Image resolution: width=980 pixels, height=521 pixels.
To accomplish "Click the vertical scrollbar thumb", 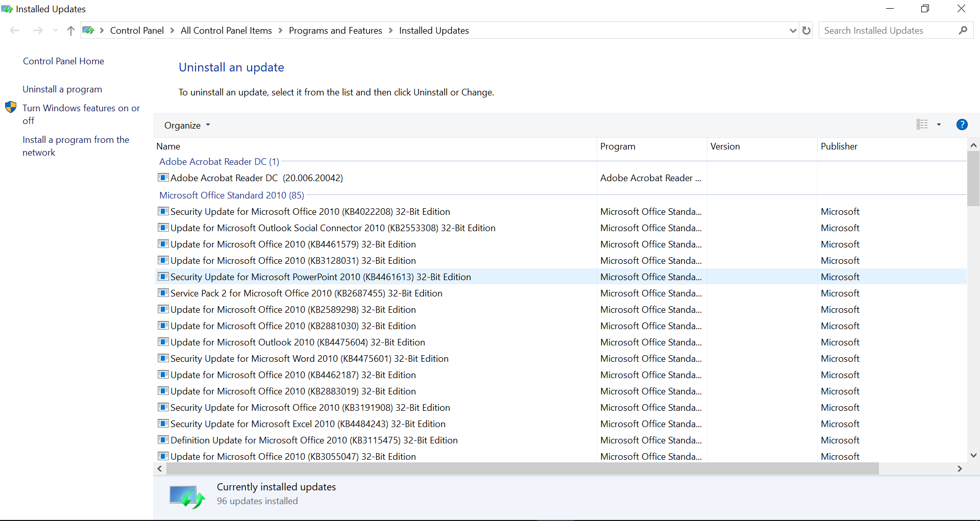I will [x=973, y=179].
